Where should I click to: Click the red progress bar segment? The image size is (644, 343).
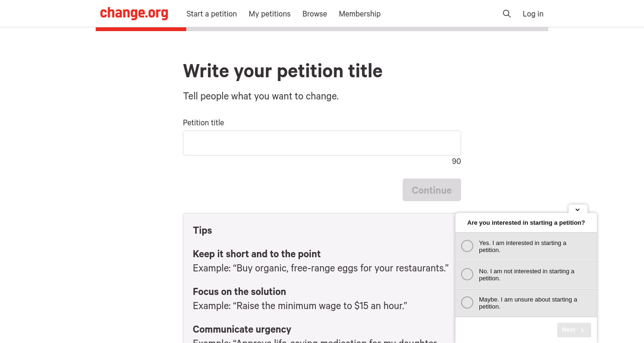point(141,29)
